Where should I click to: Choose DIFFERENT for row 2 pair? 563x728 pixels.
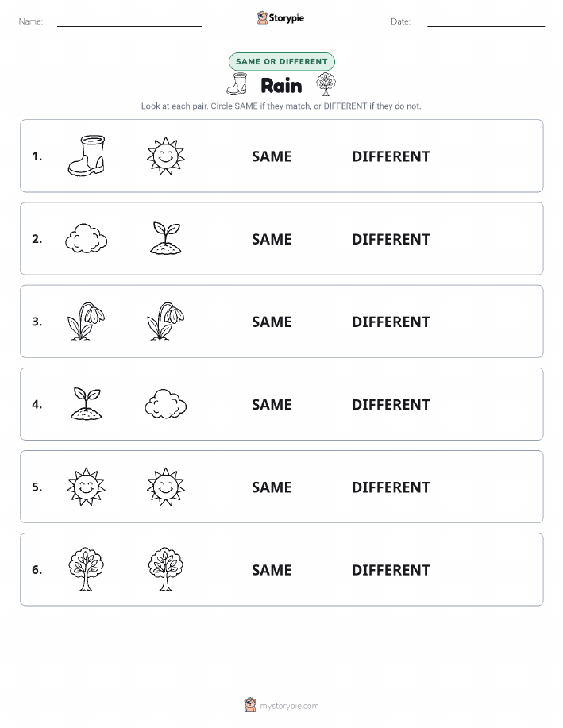[x=391, y=239]
